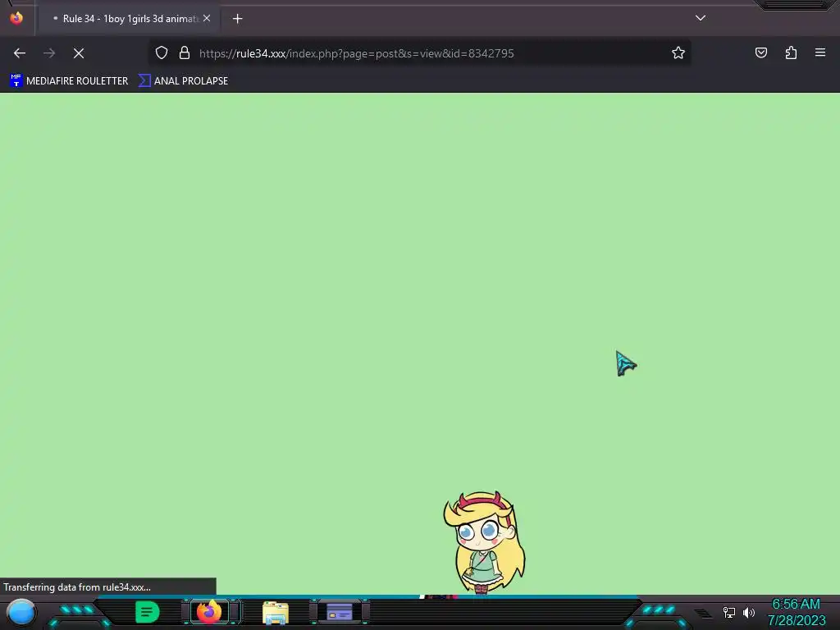
Task: Open network status in system tray
Action: pos(729,612)
